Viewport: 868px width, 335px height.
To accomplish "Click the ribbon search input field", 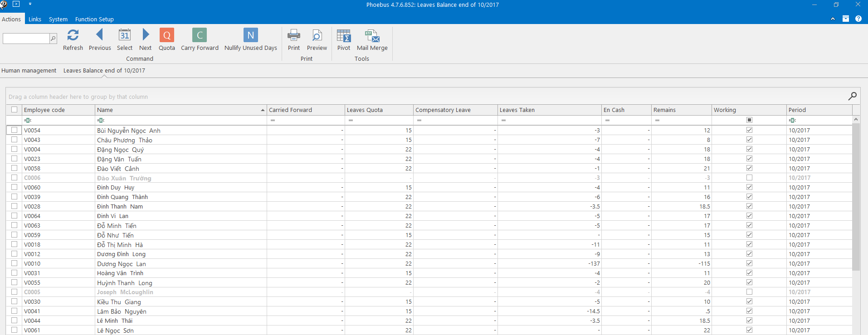I will click(26, 39).
